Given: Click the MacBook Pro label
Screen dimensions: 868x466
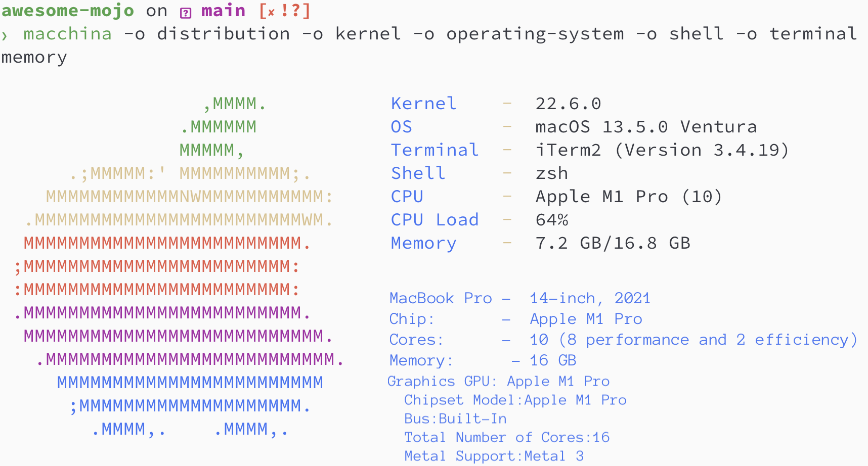Looking at the screenshot, I should click(x=440, y=298).
